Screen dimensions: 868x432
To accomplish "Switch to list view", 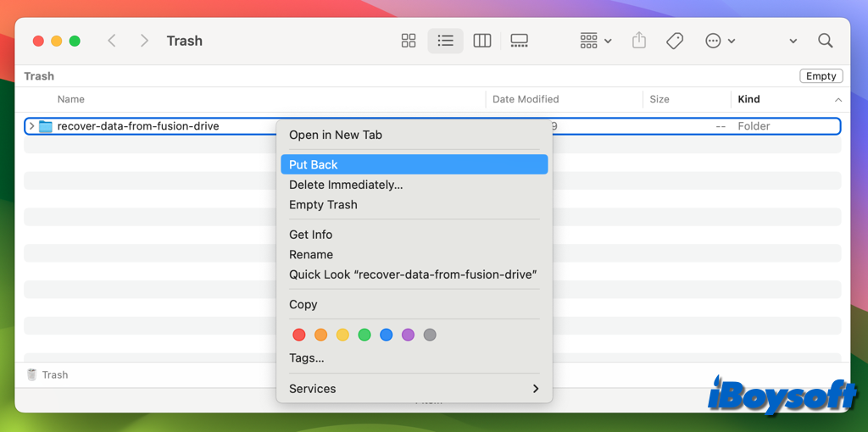I will (445, 41).
